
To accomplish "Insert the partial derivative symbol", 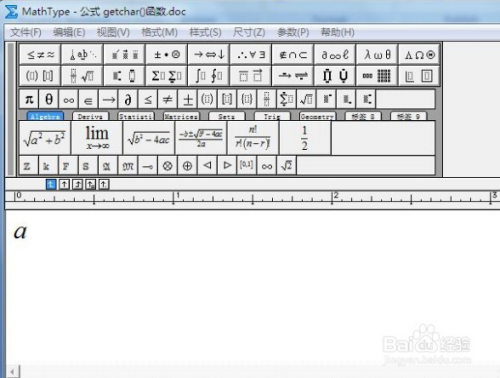I will (x=128, y=99).
